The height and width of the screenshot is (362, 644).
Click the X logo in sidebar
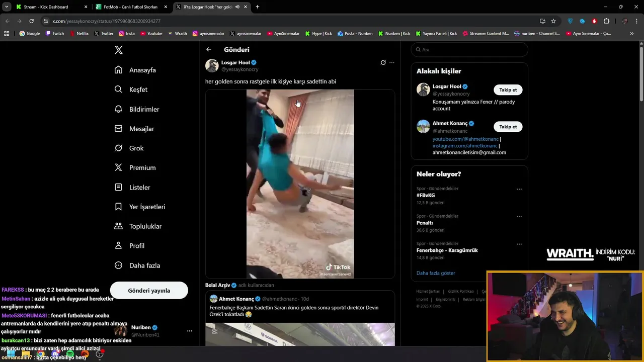(x=118, y=50)
